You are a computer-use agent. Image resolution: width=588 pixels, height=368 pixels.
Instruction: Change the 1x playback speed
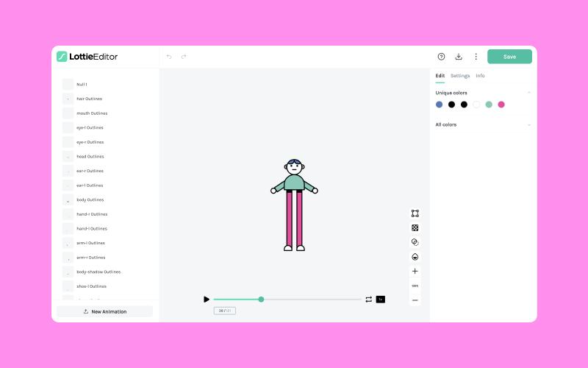[x=381, y=300]
